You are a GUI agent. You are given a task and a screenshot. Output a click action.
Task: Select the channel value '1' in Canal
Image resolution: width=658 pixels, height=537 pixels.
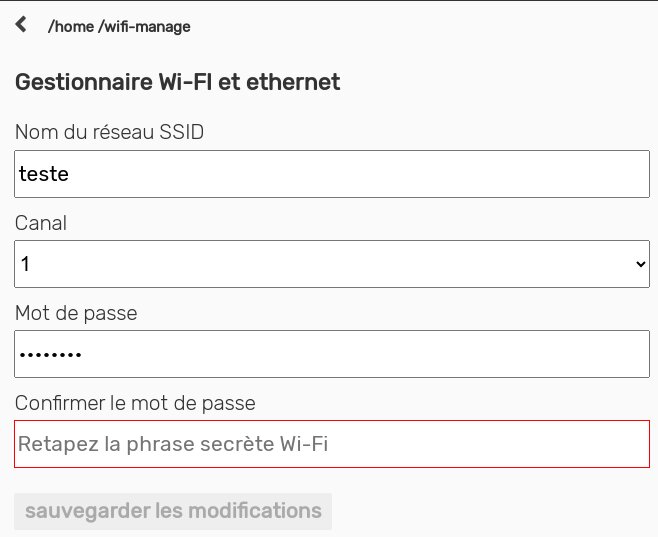[26, 264]
